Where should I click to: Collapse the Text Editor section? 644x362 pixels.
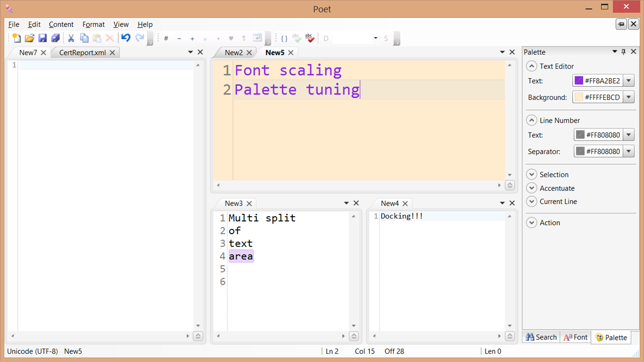[x=532, y=66]
